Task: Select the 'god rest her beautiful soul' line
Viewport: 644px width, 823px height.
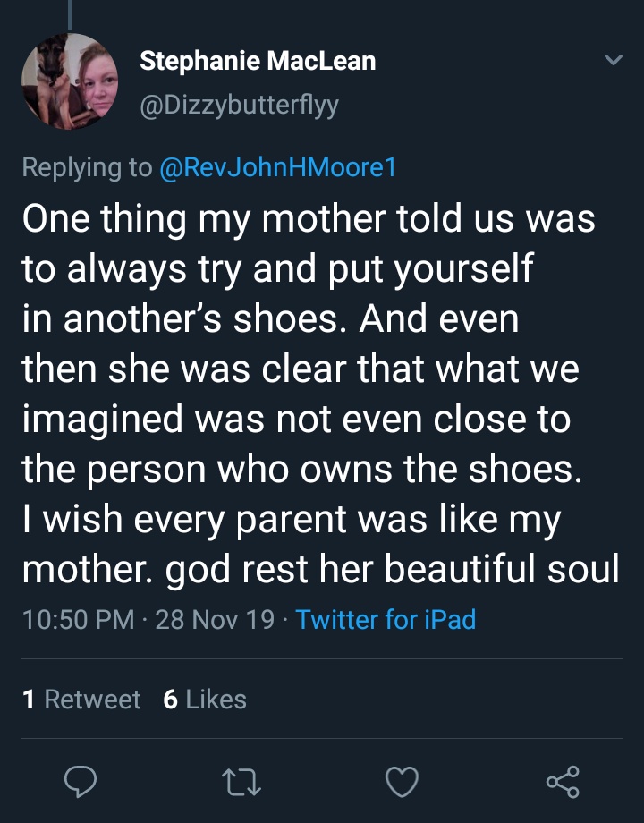Action: pyautogui.click(x=392, y=570)
